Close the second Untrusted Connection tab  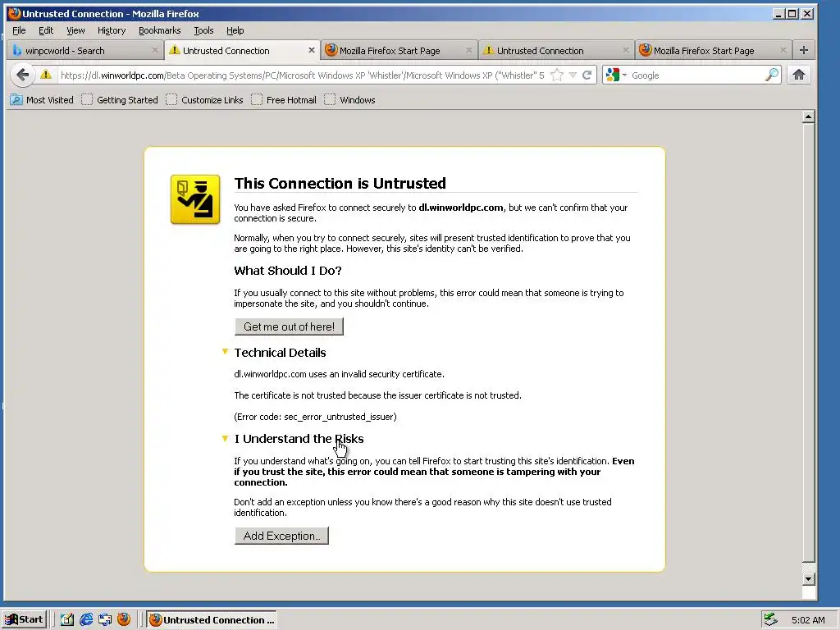point(626,50)
